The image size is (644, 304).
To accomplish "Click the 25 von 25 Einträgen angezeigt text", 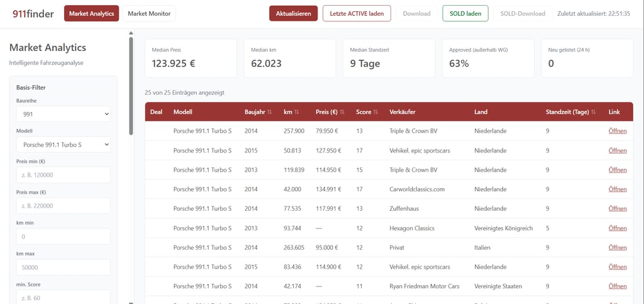I will 184,93.
